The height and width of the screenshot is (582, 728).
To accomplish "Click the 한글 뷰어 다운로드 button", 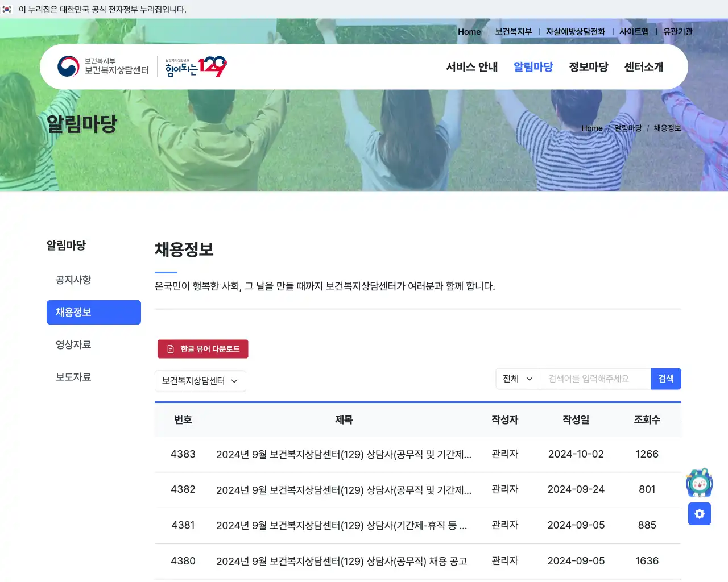I will [202, 349].
